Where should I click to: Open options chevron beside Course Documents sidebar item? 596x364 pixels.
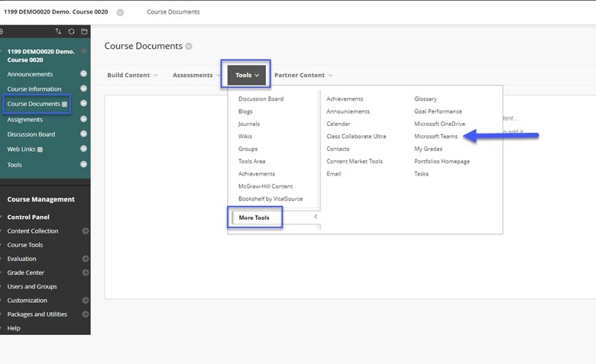83,103
